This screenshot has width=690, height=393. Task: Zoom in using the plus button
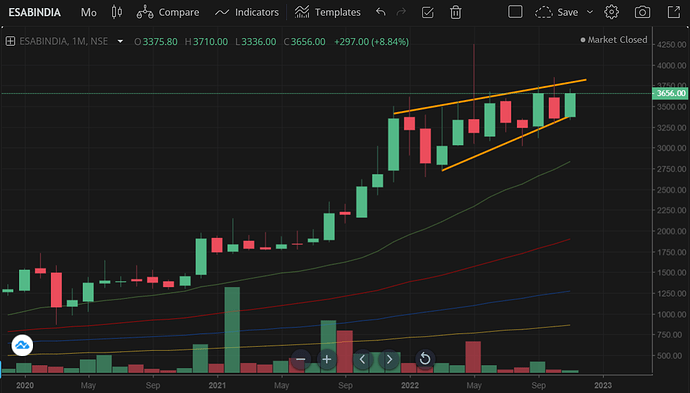(x=327, y=359)
